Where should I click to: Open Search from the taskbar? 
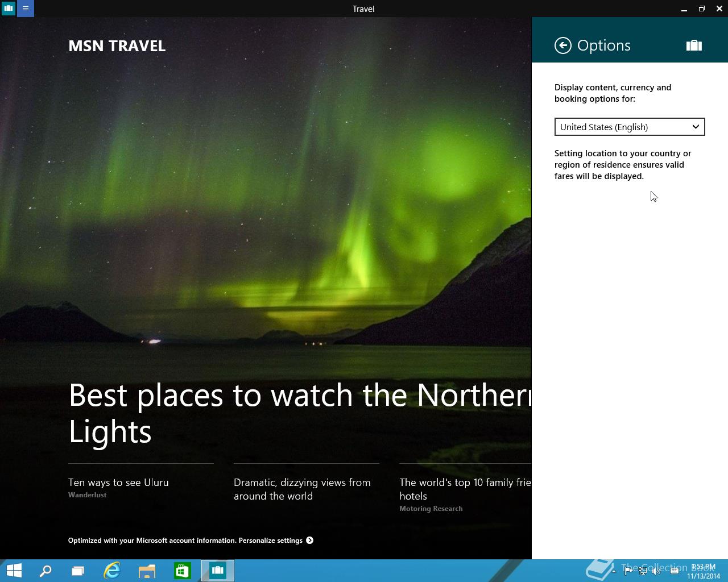45,571
